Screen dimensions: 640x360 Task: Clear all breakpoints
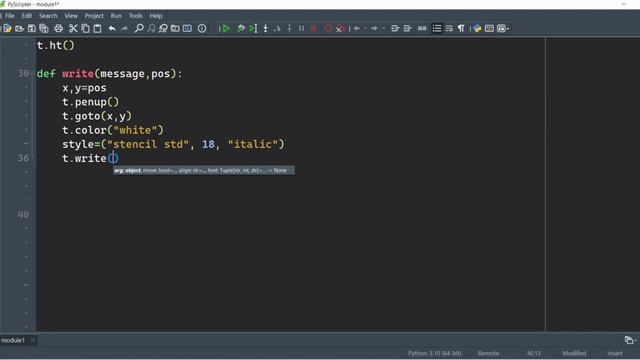(340, 29)
